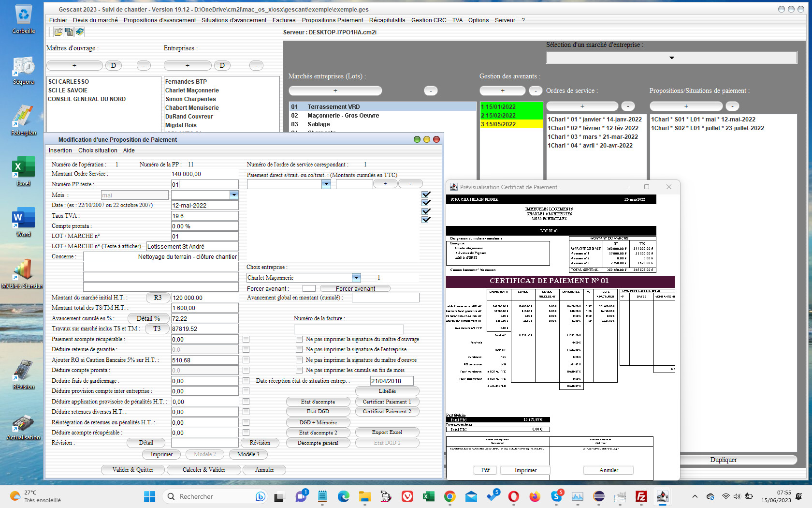Click the Pdf button in preview window

coord(485,470)
